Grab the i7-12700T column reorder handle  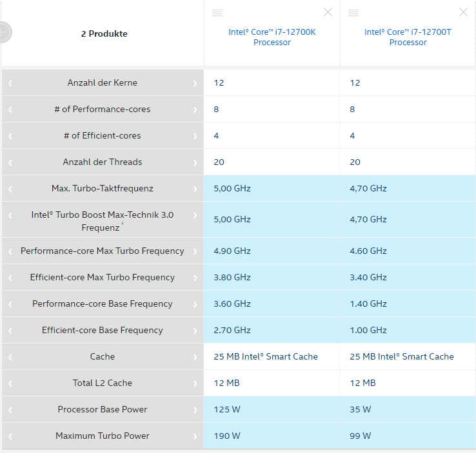click(353, 13)
